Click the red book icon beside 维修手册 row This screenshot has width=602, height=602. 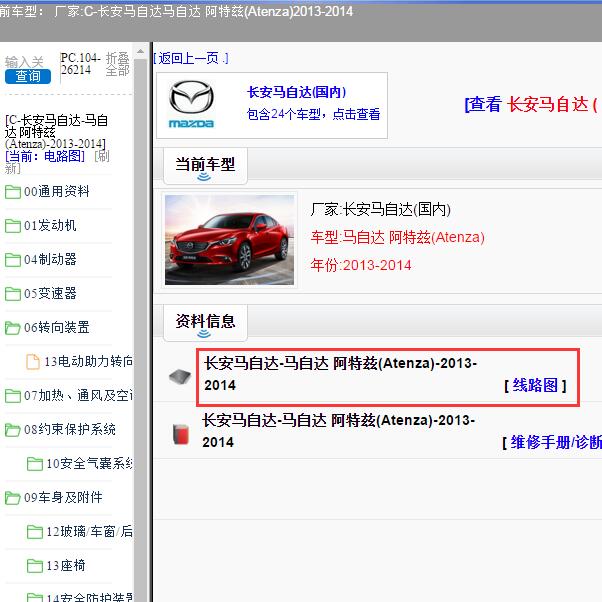pos(180,434)
